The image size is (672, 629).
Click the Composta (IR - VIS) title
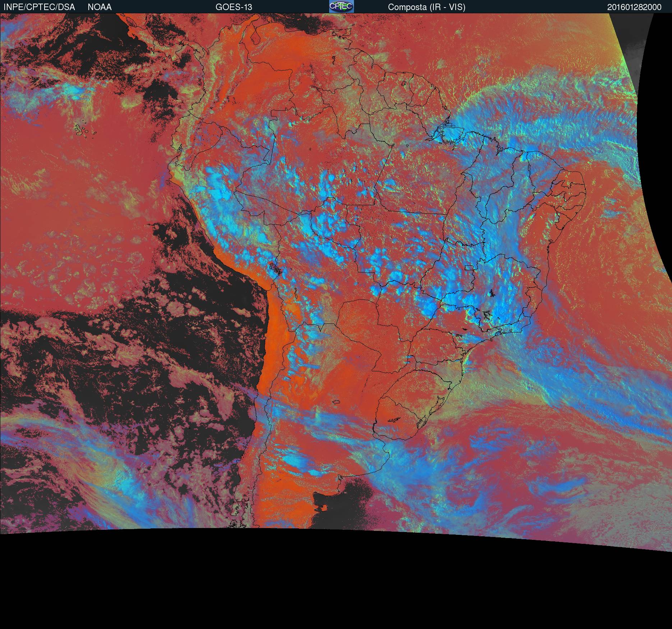(427, 7)
